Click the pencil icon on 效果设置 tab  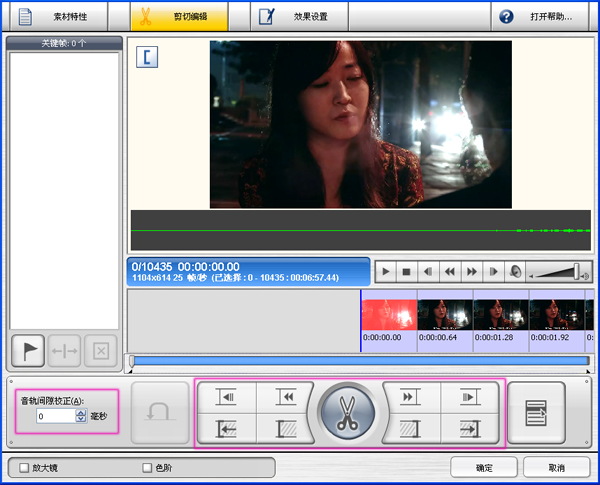[x=267, y=16]
